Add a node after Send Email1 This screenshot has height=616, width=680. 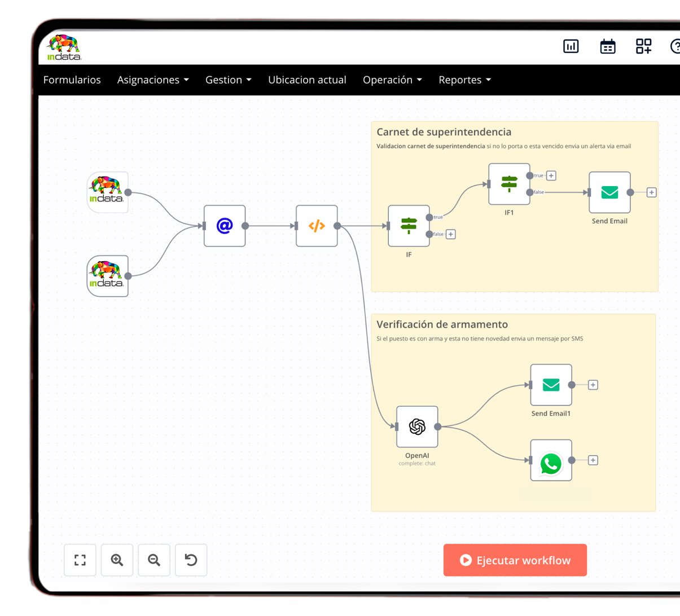coord(593,385)
